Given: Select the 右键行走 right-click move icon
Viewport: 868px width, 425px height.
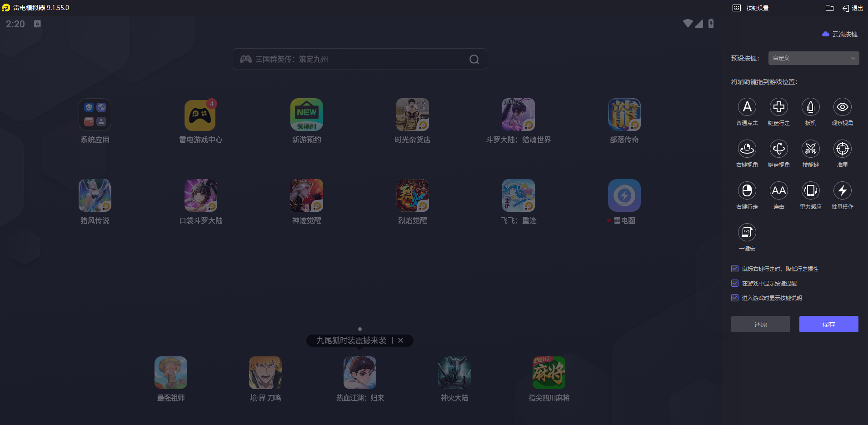Looking at the screenshot, I should 747,191.
